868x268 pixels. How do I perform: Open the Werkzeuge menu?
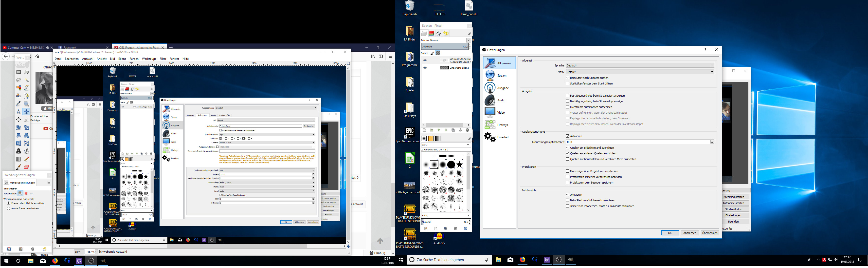click(149, 59)
